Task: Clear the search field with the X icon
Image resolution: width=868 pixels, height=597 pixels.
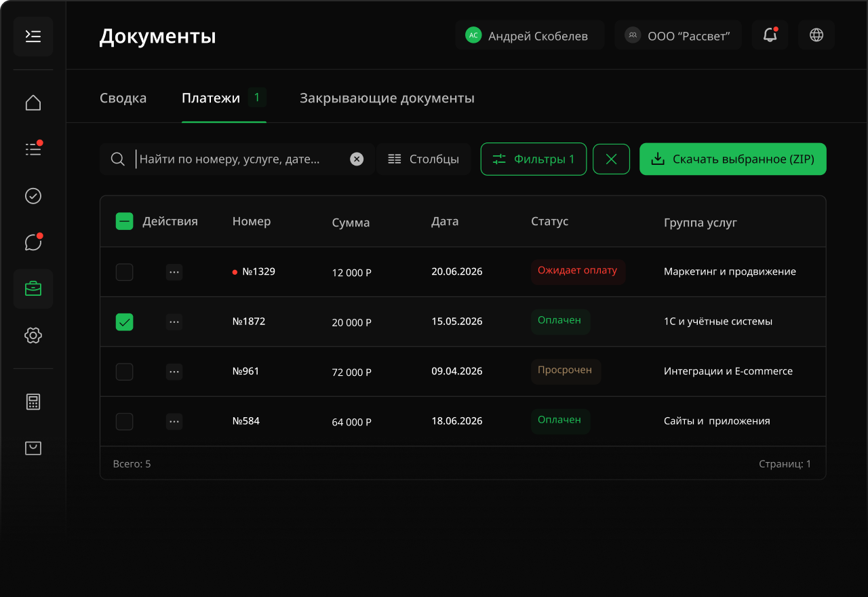Action: coord(357,159)
